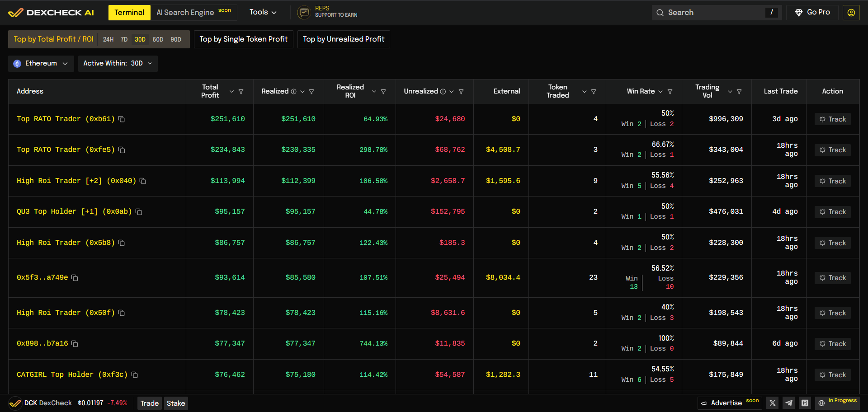Select the 90D time period
868x412 pixels.
pyautogui.click(x=176, y=40)
